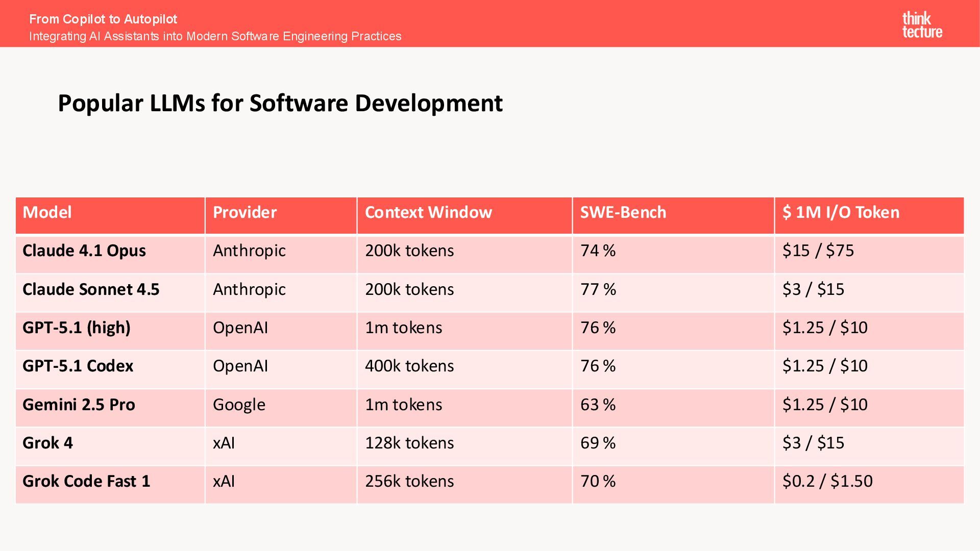Viewport: 980px width, 551px height.
Task: Click the GPT-5.1 (high) model cell
Action: coord(110,331)
